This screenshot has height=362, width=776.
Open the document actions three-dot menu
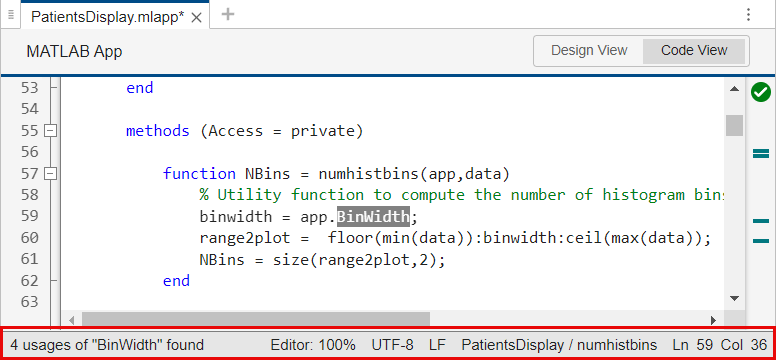click(748, 14)
